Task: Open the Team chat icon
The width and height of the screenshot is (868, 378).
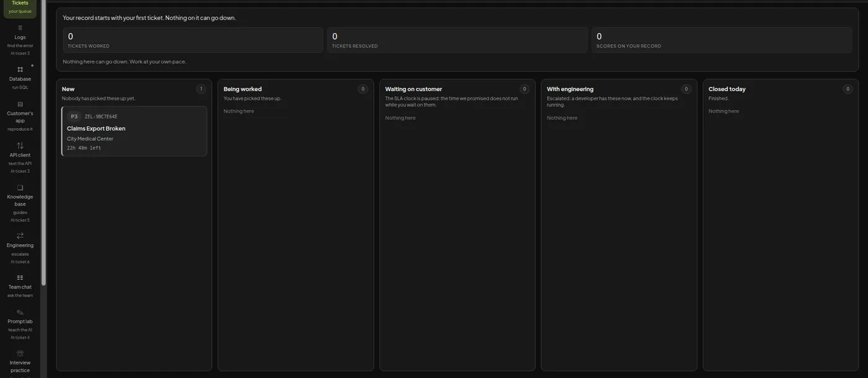Action: 20,277
